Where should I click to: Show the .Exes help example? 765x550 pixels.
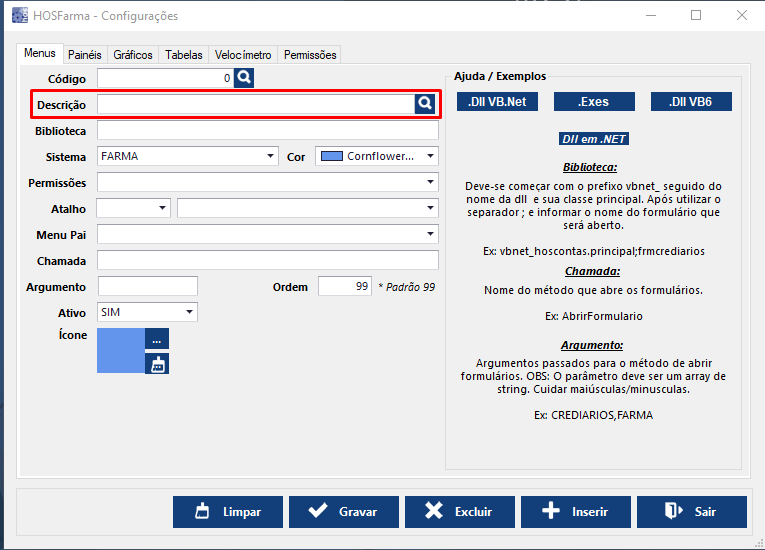[x=594, y=101]
